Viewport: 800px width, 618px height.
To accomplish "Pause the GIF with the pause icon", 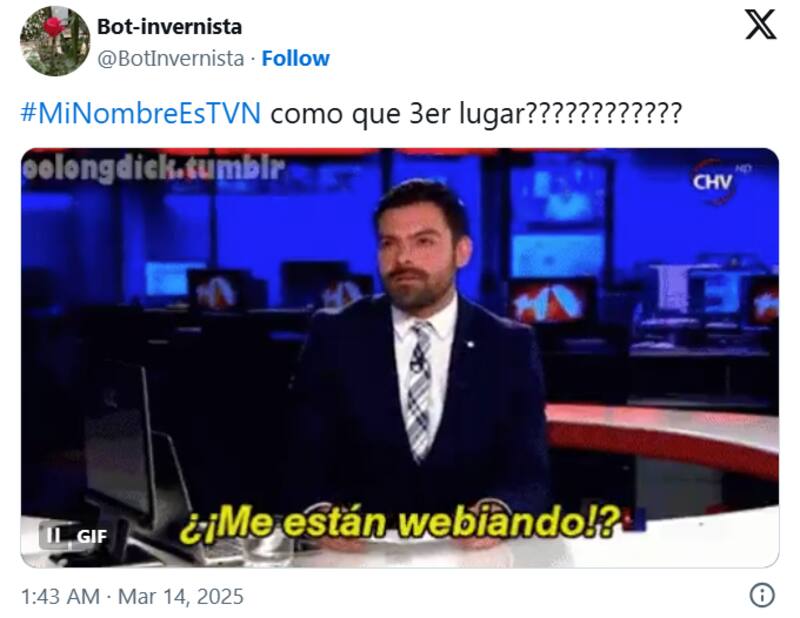I will pos(53,536).
